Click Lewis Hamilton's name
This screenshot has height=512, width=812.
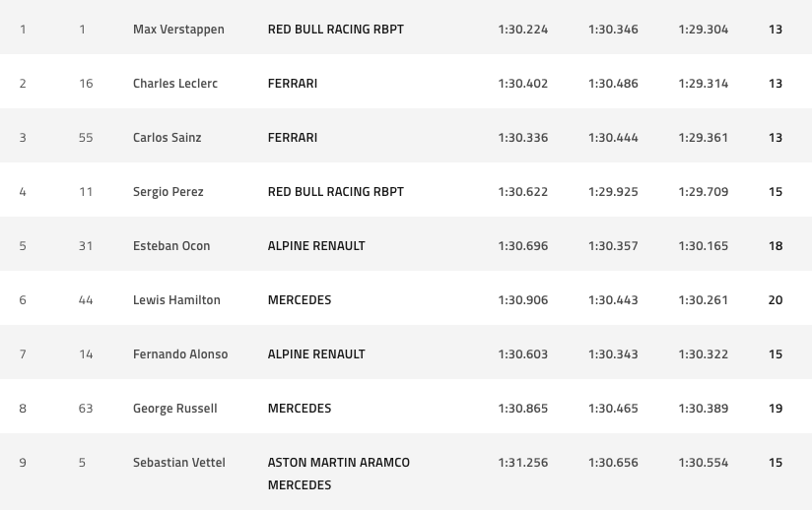pyautogui.click(x=176, y=300)
